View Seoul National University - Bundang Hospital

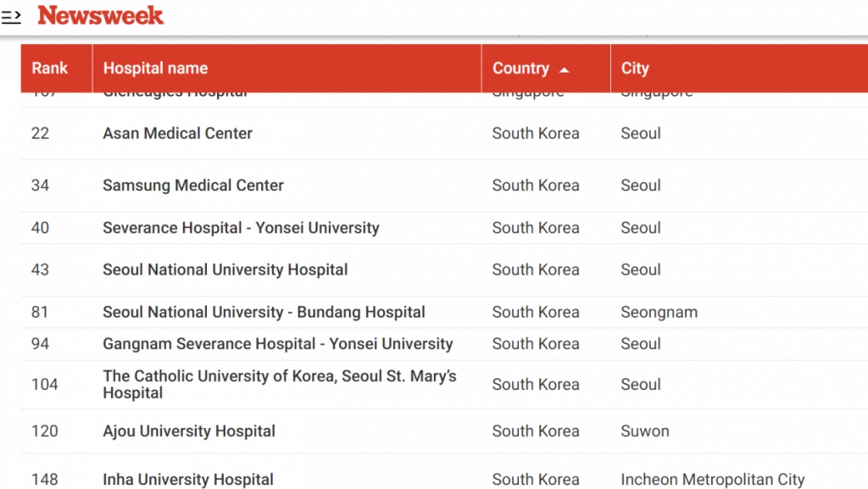(265, 312)
